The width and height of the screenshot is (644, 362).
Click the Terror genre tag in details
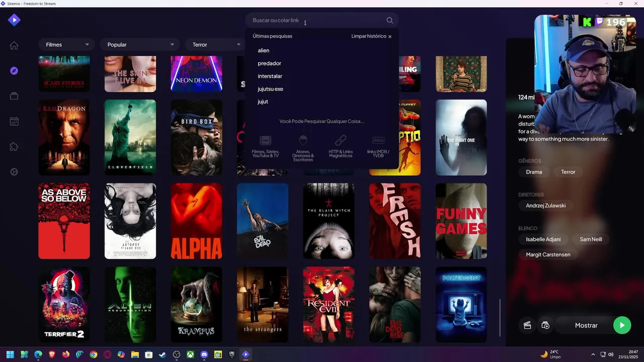(x=568, y=172)
